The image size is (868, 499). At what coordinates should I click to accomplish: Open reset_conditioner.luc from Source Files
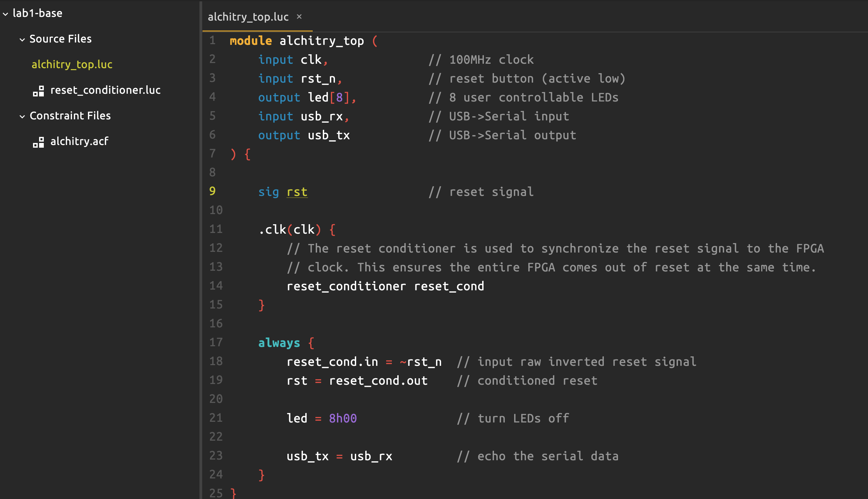pyautogui.click(x=105, y=90)
